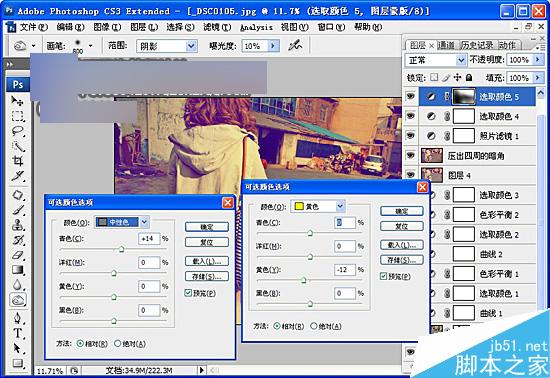The image size is (550, 378).
Task: Select the Move tool
Action: (x=17, y=101)
